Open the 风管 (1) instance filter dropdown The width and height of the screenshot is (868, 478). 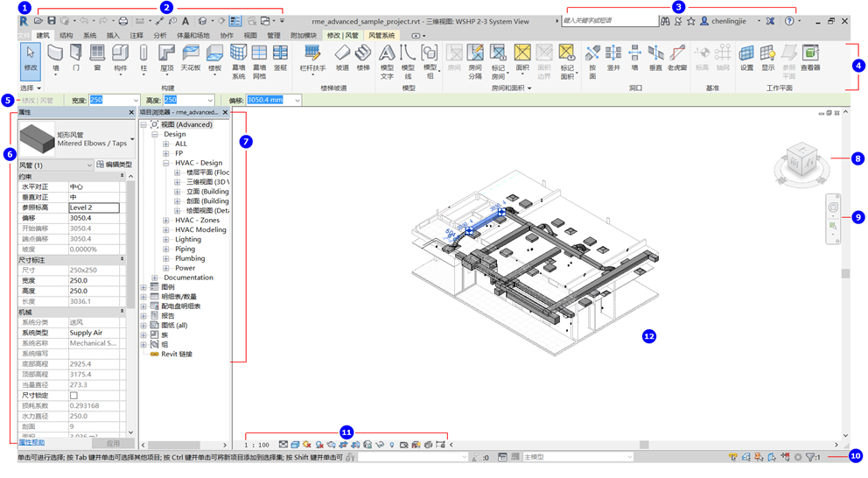pos(88,165)
